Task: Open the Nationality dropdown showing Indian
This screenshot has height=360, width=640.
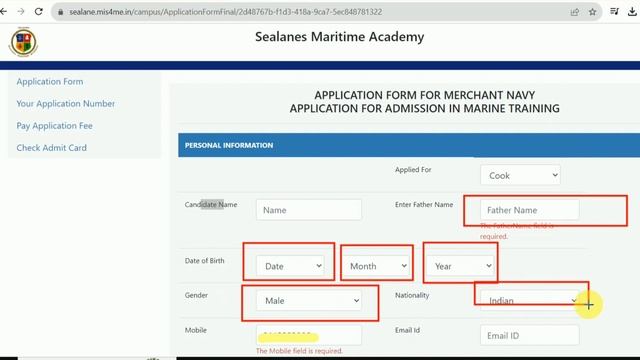Action: point(529,301)
